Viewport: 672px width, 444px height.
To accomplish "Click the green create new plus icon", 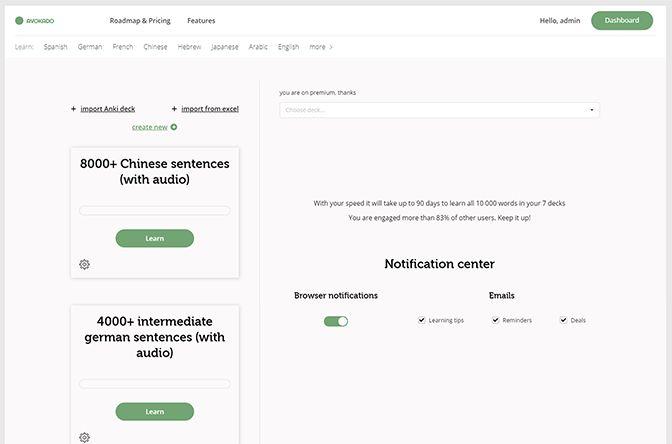I will pyautogui.click(x=174, y=127).
